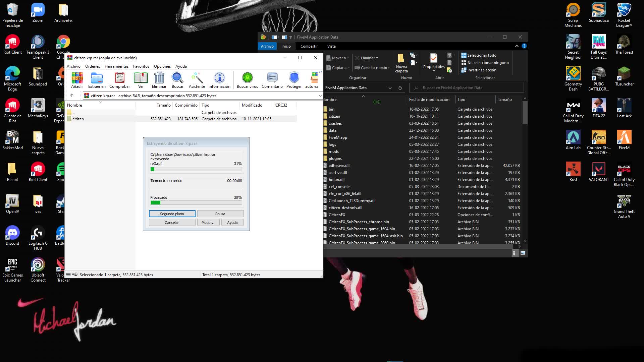Click the Segundo plano button

click(172, 214)
